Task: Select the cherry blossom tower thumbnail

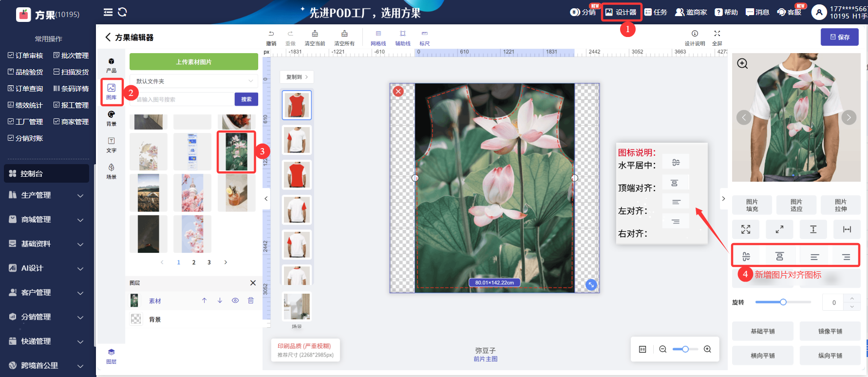Action: (x=192, y=193)
